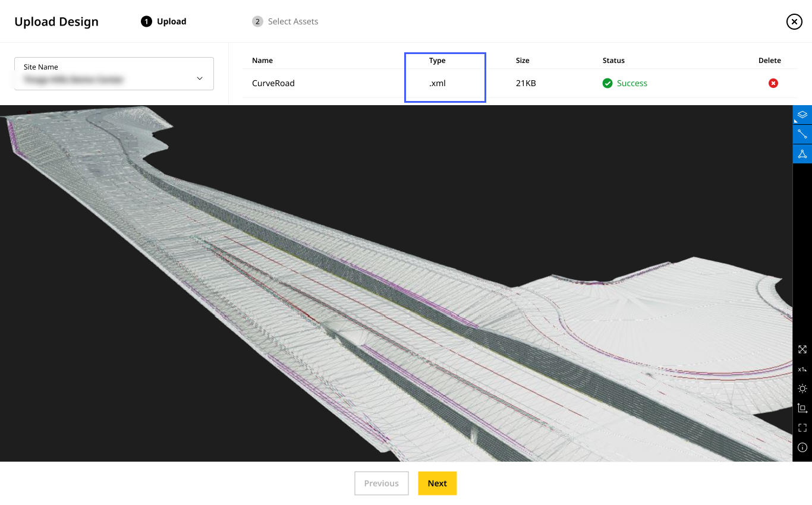Delete the CurveRoad file with red X
This screenshot has height=505, width=812.
pos(773,83)
